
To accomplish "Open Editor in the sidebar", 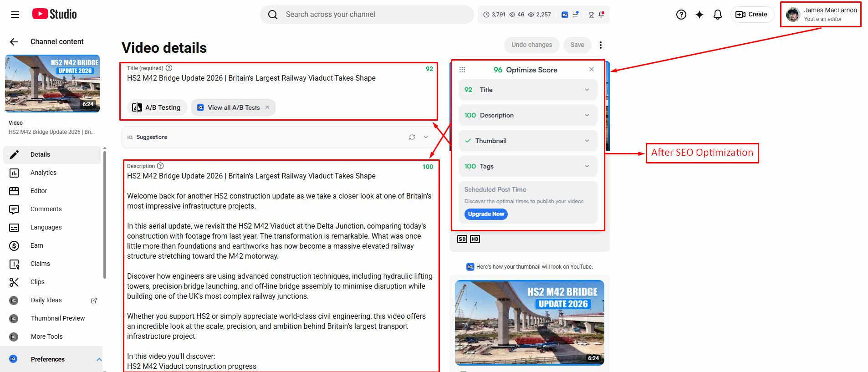I will (x=52, y=191).
